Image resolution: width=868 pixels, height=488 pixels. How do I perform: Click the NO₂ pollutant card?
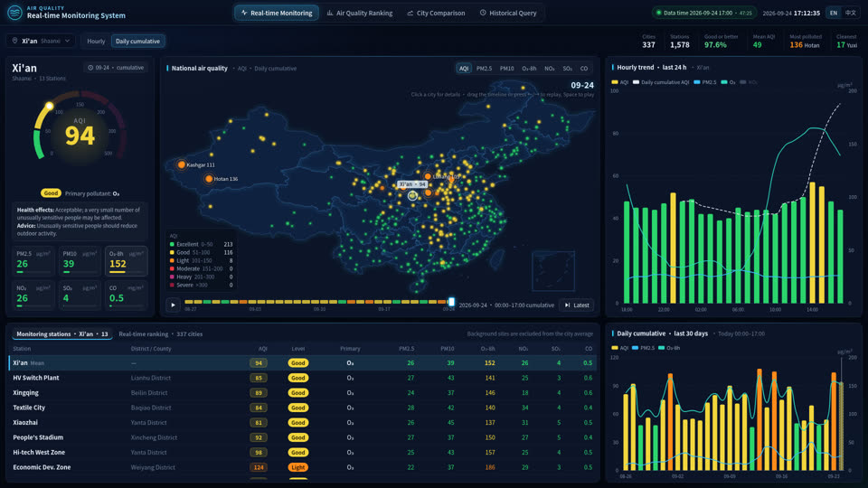33,295
